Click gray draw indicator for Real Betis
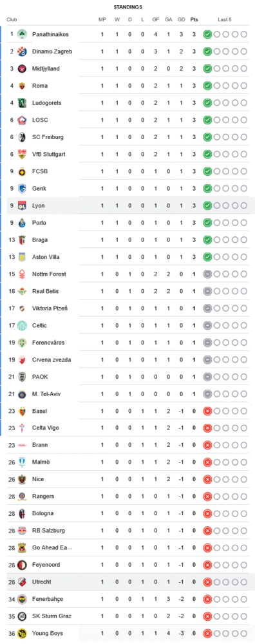This screenshot has width=255, height=644. [x=207, y=291]
